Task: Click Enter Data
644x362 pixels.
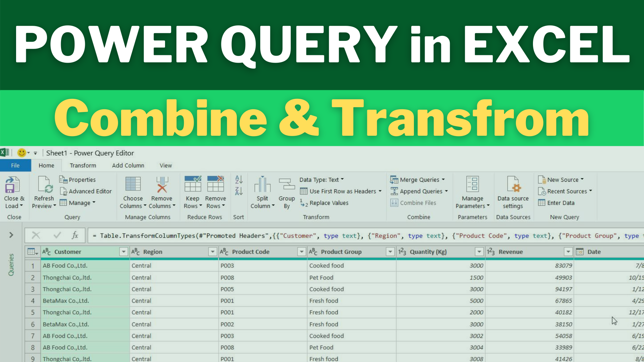Action: [x=556, y=203]
